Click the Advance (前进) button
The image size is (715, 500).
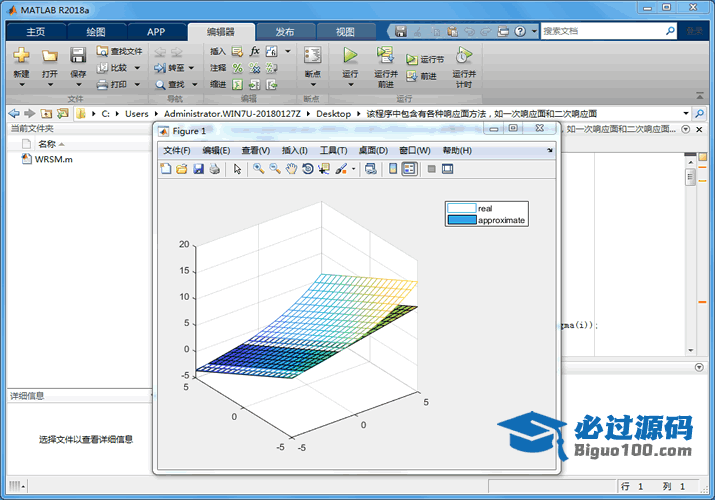coord(421,76)
